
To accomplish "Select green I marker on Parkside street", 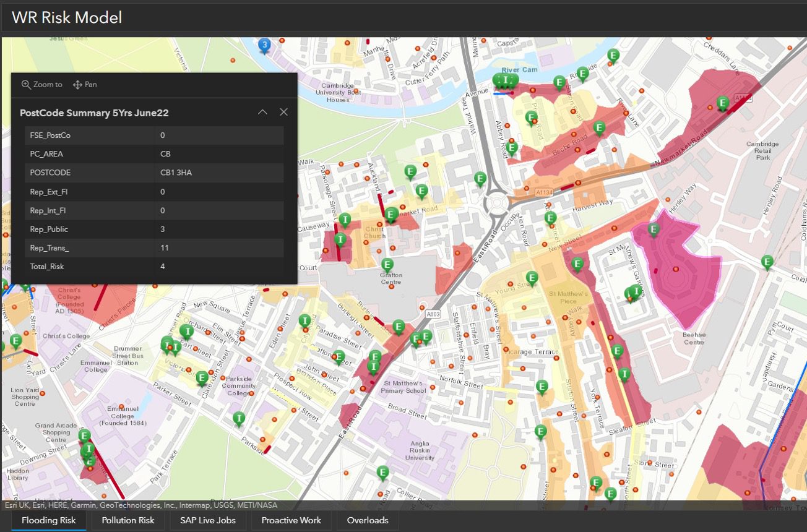I will pos(239,419).
